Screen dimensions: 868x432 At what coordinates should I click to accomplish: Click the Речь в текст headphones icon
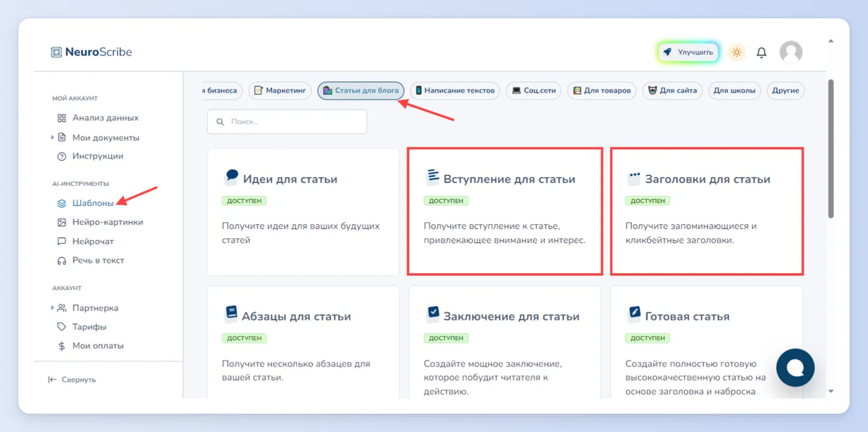click(x=61, y=260)
